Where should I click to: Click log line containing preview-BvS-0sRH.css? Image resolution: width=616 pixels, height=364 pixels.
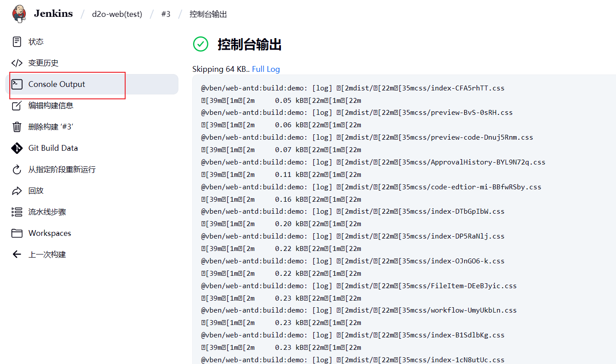tap(357, 113)
